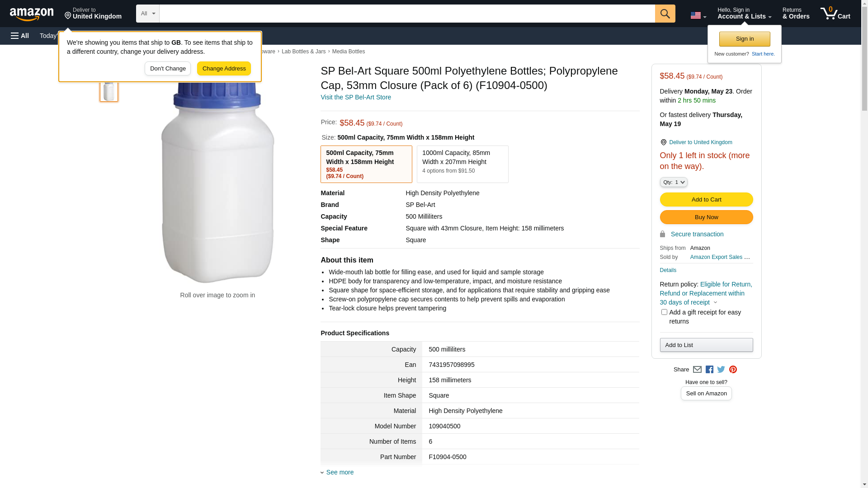Share product on Facebook icon

click(x=709, y=370)
